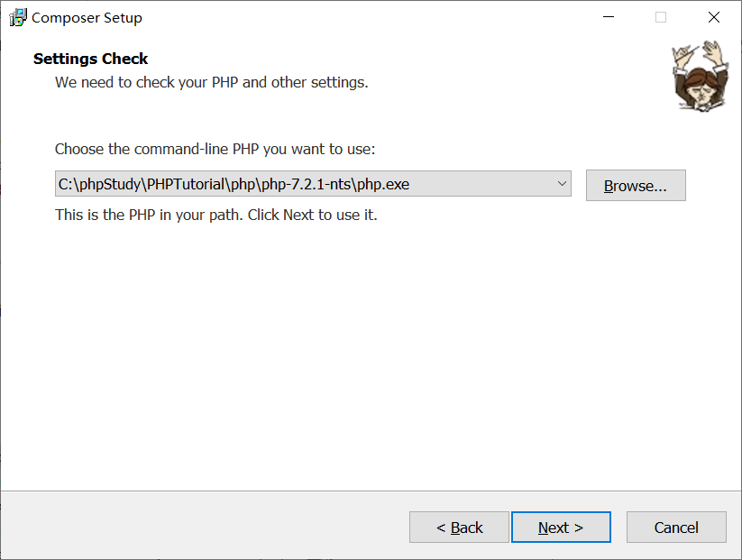Minimize the Composer Setup window
Screen dimensions: 742x560
608,16
